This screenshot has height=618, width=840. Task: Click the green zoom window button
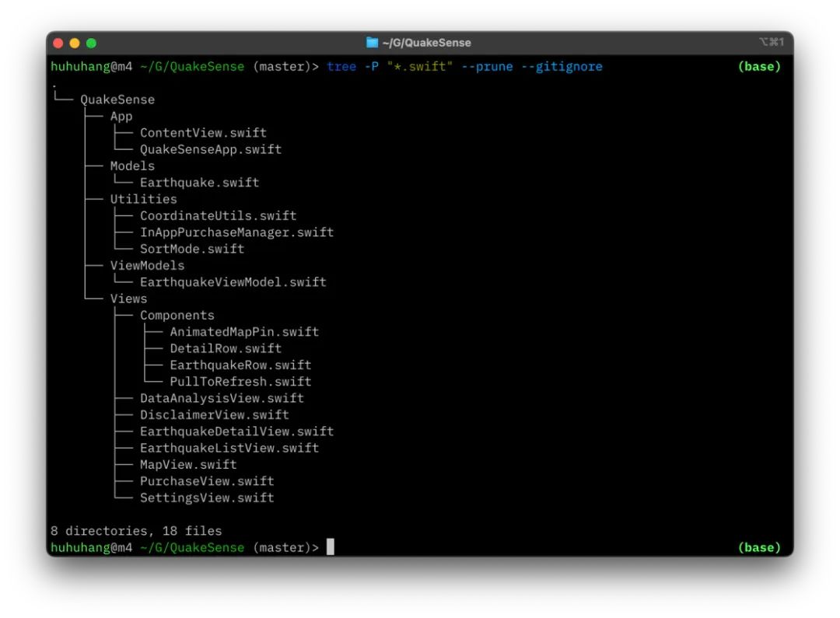click(91, 43)
